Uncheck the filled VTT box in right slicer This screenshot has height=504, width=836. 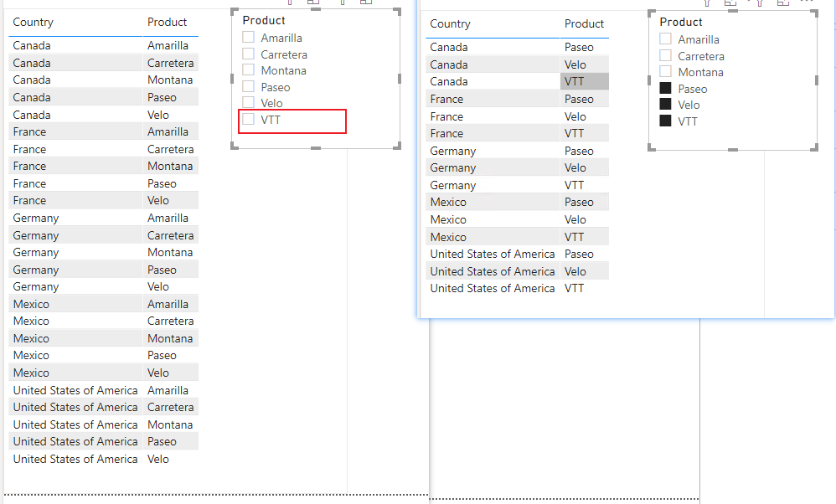[x=665, y=121]
